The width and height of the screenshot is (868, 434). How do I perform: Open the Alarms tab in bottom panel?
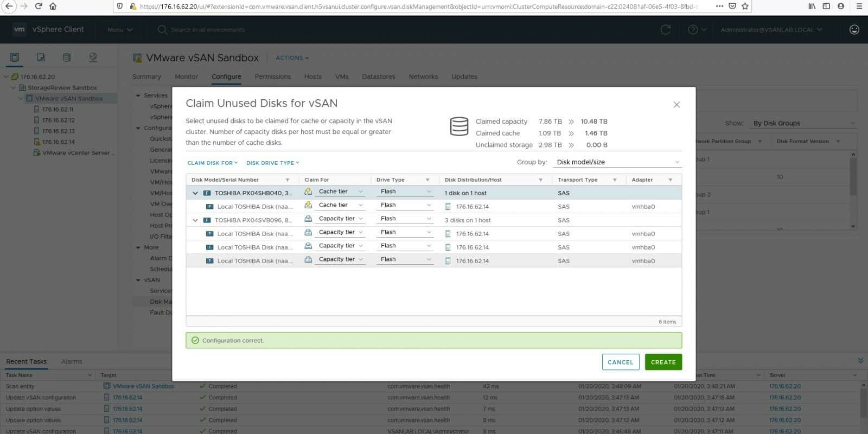72,361
